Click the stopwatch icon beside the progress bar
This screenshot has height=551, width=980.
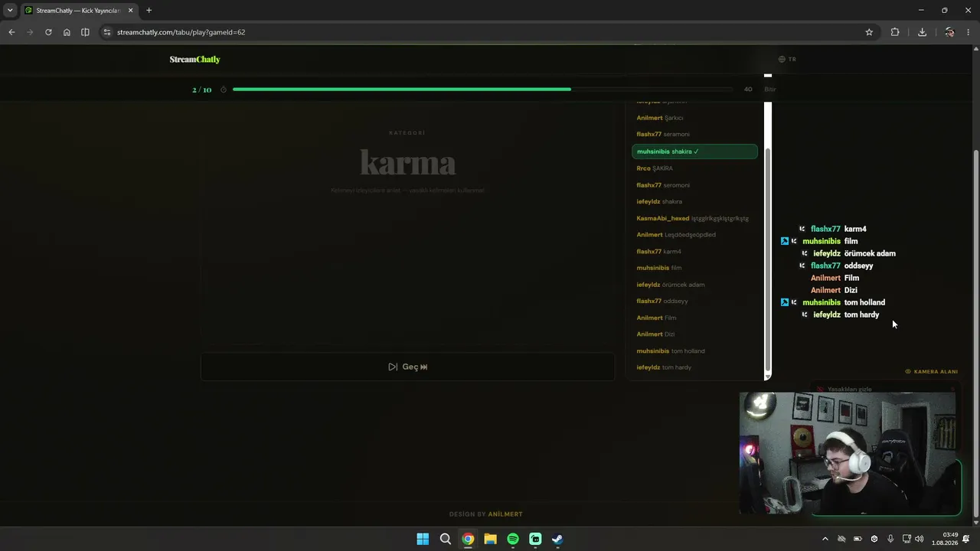click(224, 90)
